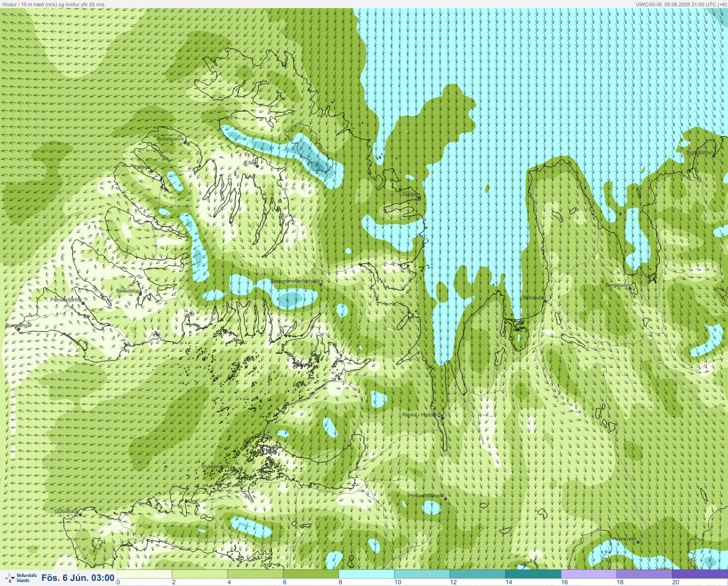Select the 10–12 m/s legend swatch
The height and width of the screenshot is (586, 728).
pos(423,574)
